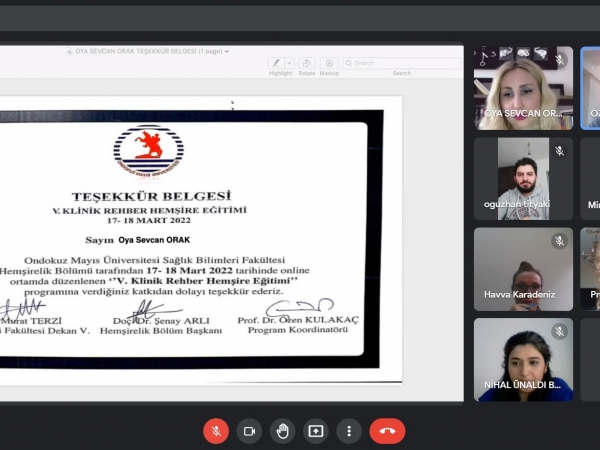Unmute the microphone in call controls
Viewport: 600px width, 450px height.
(216, 431)
